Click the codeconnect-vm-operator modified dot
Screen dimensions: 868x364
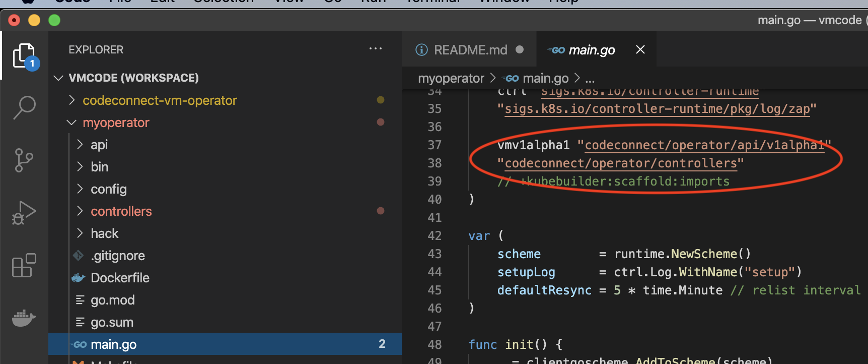click(381, 100)
